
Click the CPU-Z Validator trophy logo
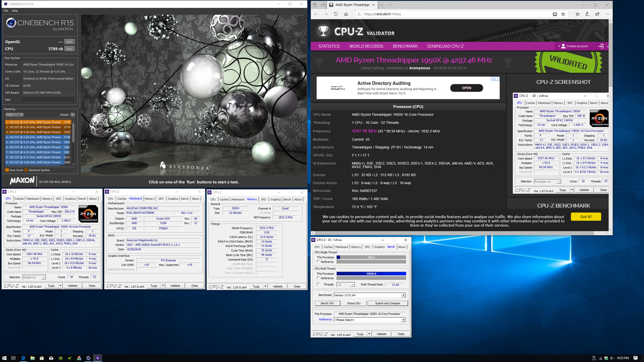[x=323, y=31]
